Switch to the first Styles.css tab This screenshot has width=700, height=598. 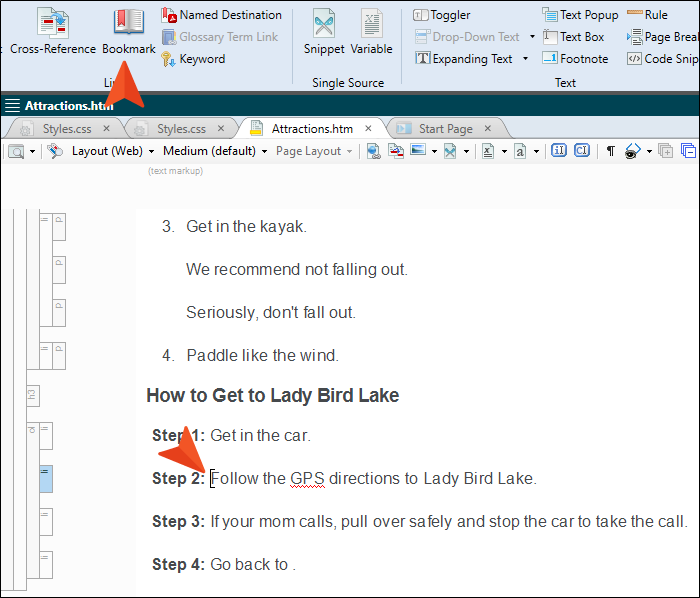[66, 128]
